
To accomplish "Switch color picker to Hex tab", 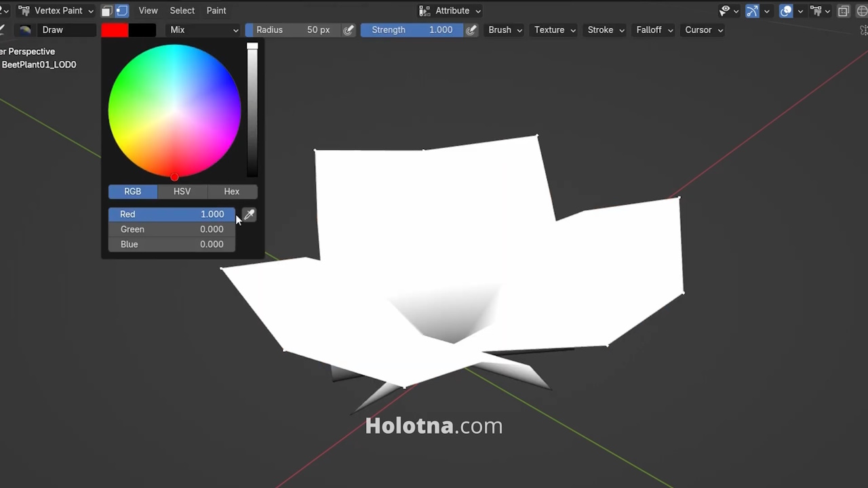I will point(232,191).
